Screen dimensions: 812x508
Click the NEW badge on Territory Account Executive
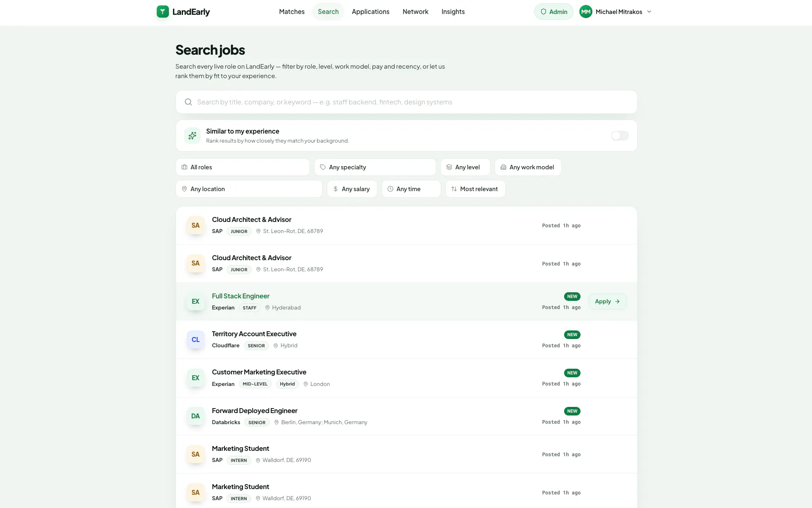pos(572,335)
